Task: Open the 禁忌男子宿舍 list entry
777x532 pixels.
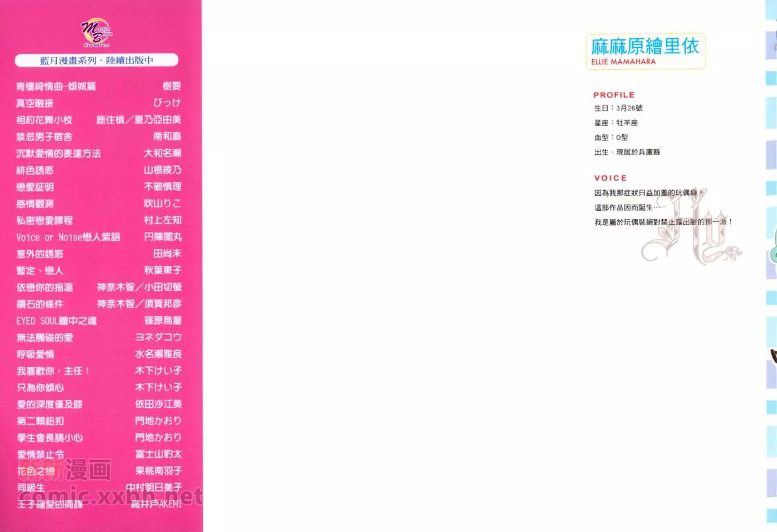Action: pyautogui.click(x=44, y=136)
